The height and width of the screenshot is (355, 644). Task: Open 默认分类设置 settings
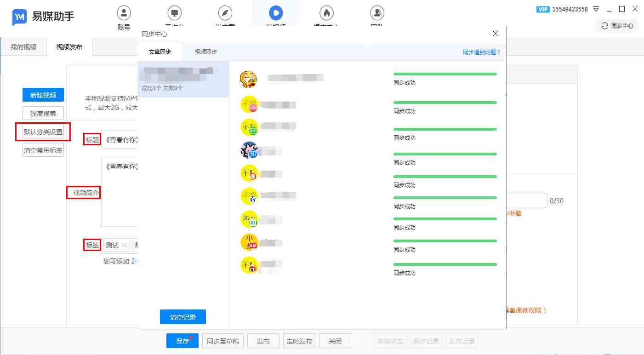(43, 132)
